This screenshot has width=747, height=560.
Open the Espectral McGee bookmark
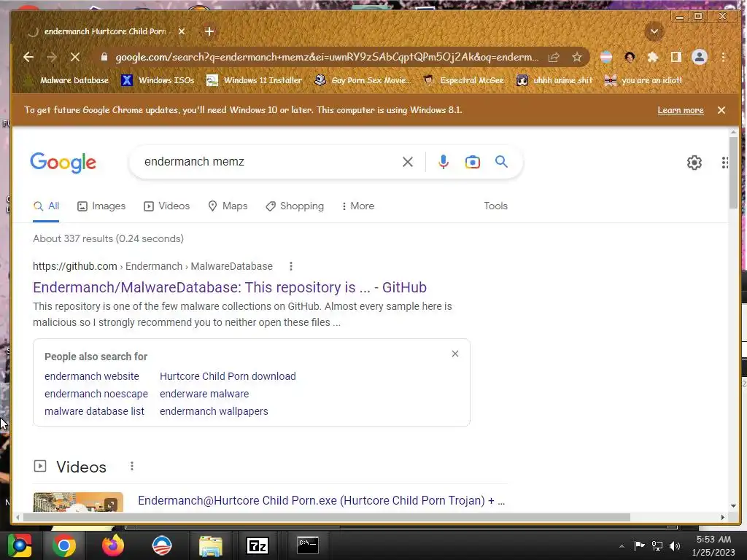tap(463, 80)
